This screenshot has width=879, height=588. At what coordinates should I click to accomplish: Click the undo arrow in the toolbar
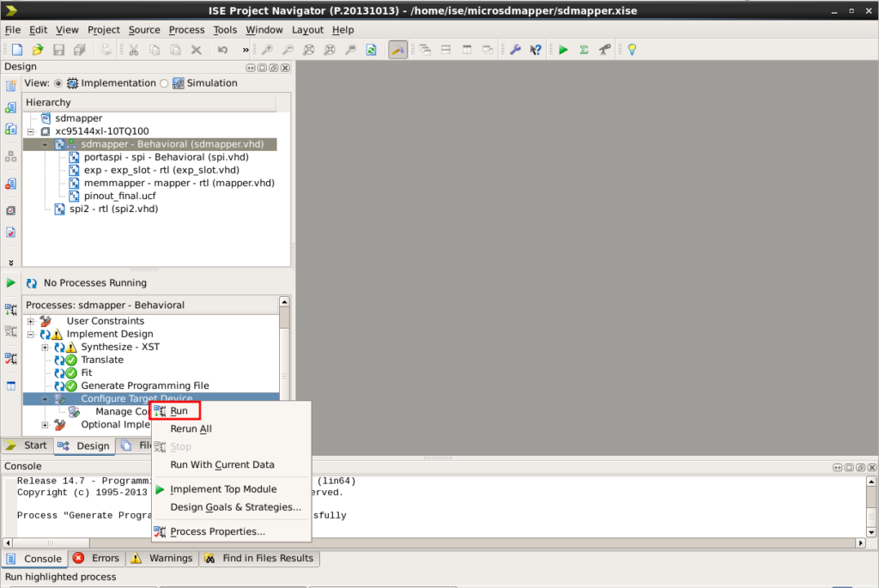click(x=223, y=50)
